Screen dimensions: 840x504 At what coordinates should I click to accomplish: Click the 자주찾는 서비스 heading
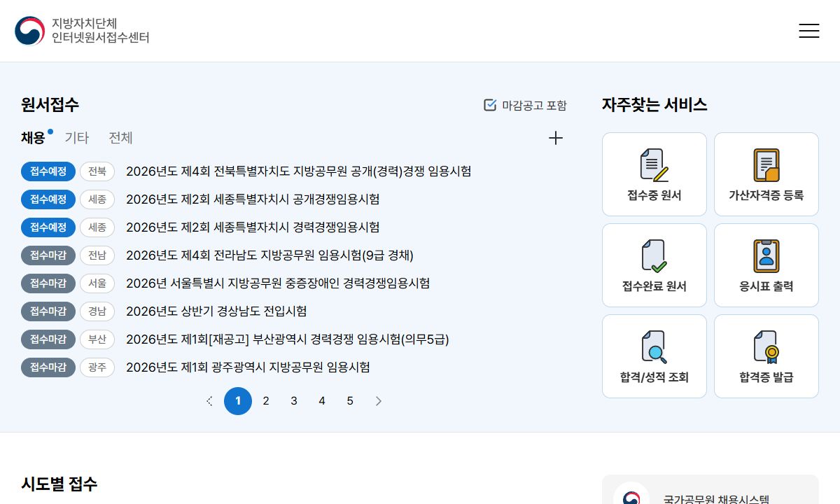coord(654,105)
